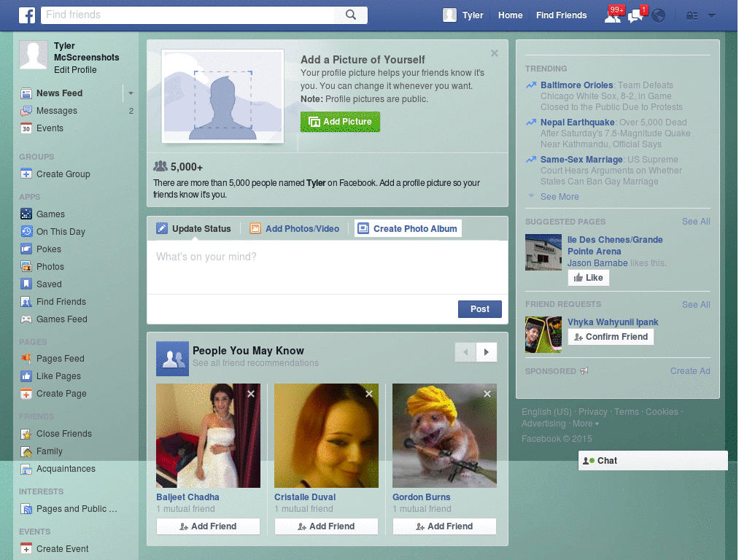Click the Create Event icon
The image size is (747, 560).
26,549
